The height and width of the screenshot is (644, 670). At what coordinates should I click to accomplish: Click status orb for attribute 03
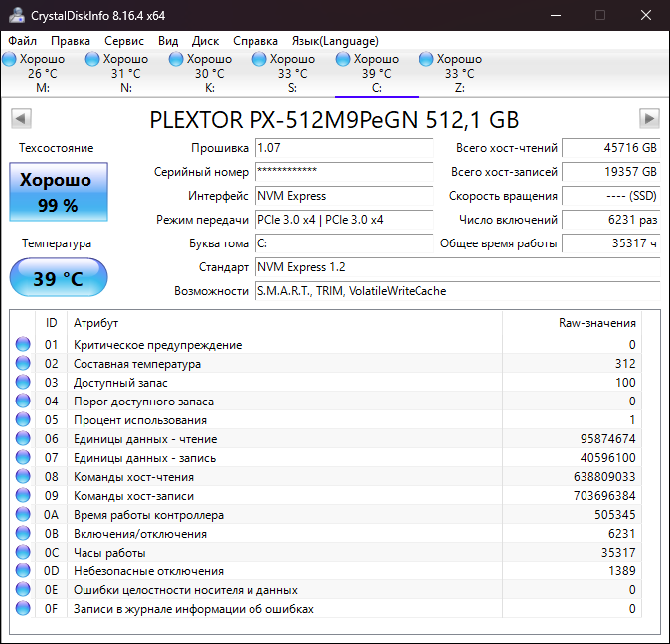coord(23,382)
